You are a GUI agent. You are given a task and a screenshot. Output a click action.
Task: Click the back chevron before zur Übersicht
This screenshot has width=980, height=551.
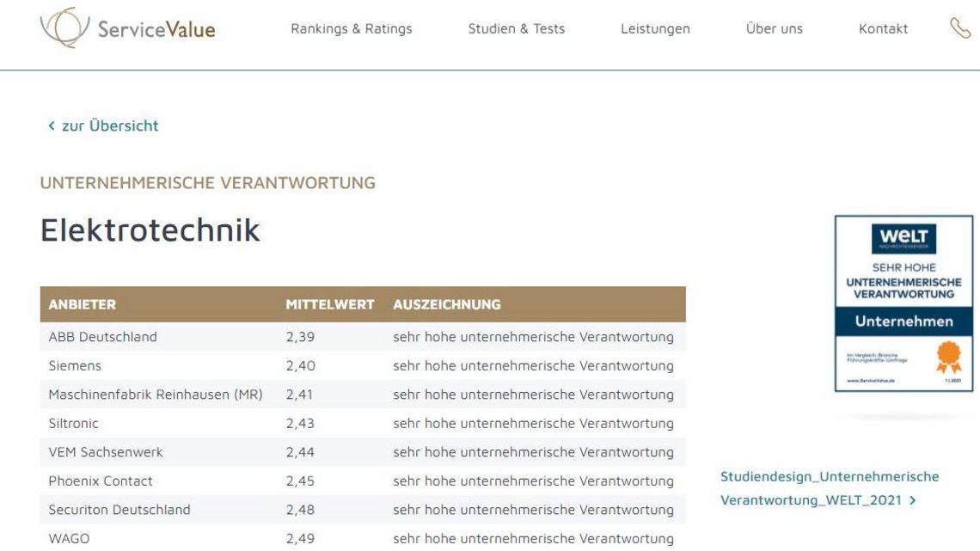tap(52, 126)
